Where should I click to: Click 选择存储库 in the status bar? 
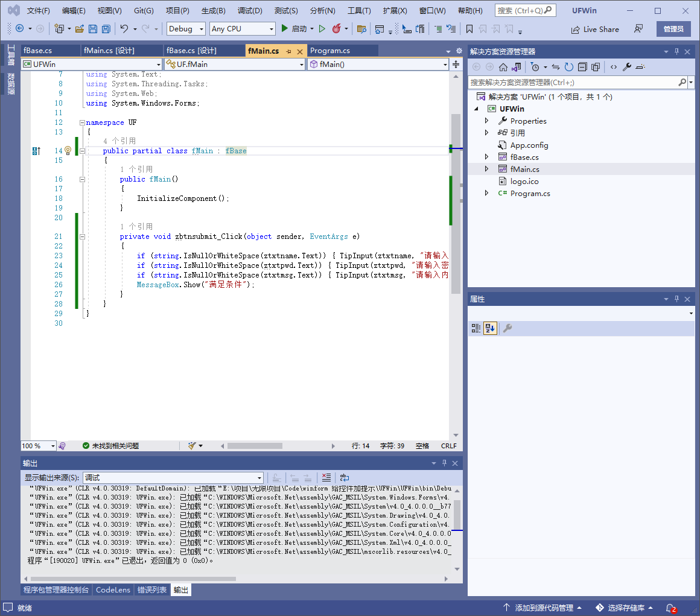(x=625, y=608)
